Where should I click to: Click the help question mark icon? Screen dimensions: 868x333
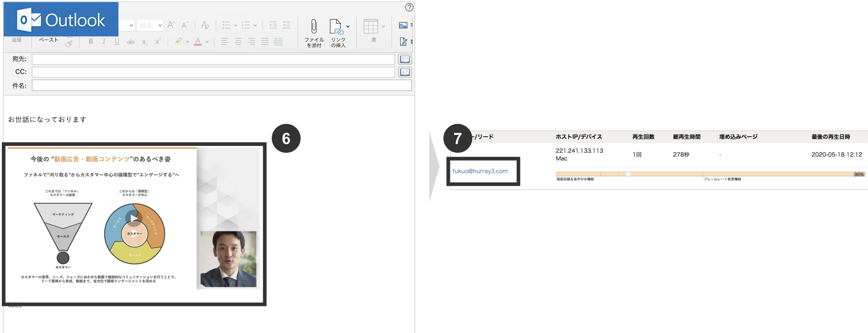click(409, 7)
